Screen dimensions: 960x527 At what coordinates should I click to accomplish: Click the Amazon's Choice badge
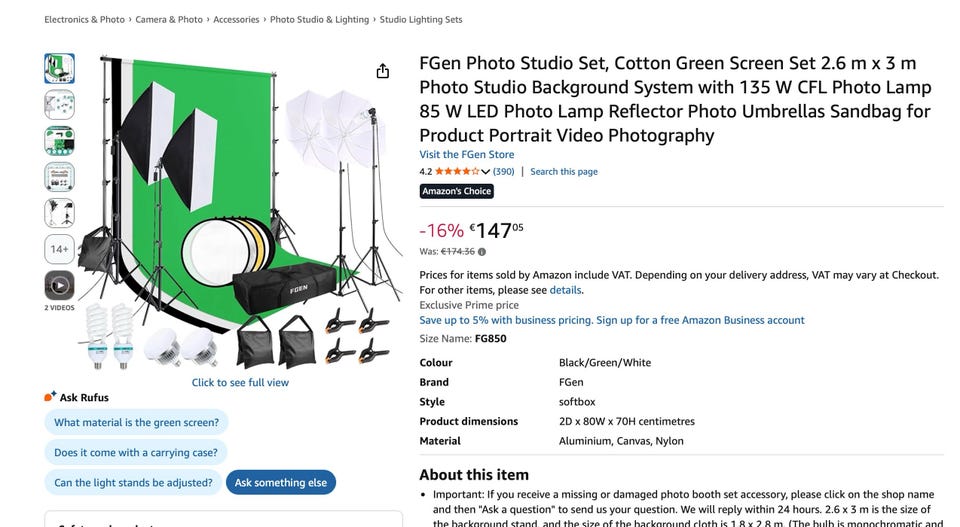456,192
